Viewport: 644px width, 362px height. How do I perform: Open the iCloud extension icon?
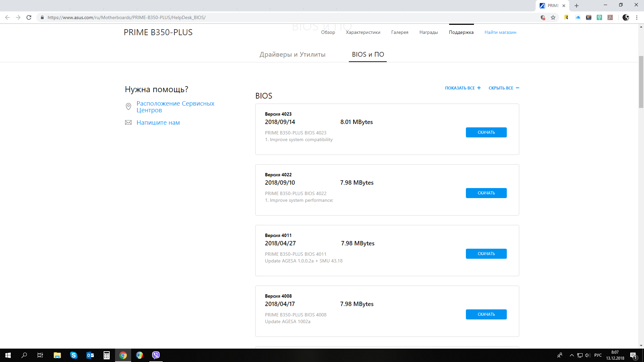click(578, 17)
